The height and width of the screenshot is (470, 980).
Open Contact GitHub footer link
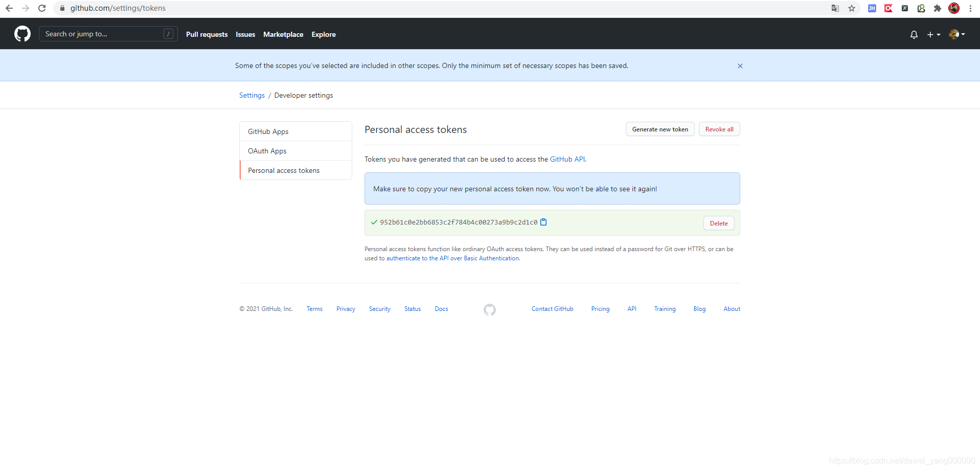552,309
